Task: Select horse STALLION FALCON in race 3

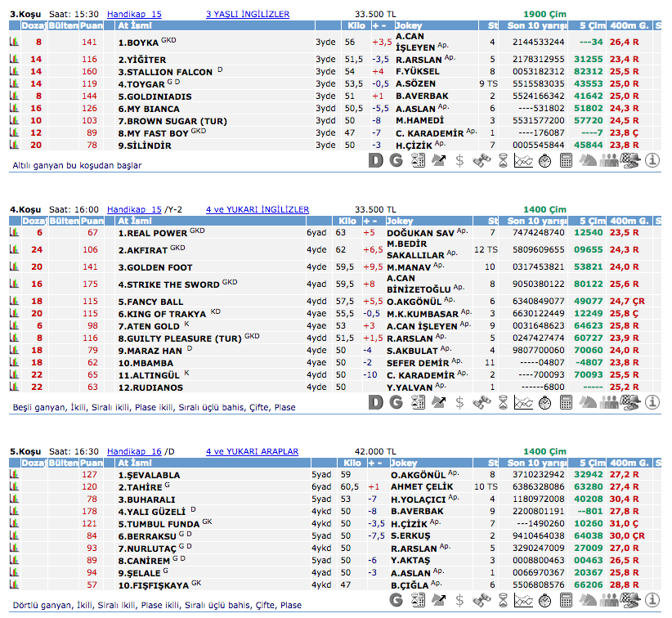Action: [x=165, y=71]
